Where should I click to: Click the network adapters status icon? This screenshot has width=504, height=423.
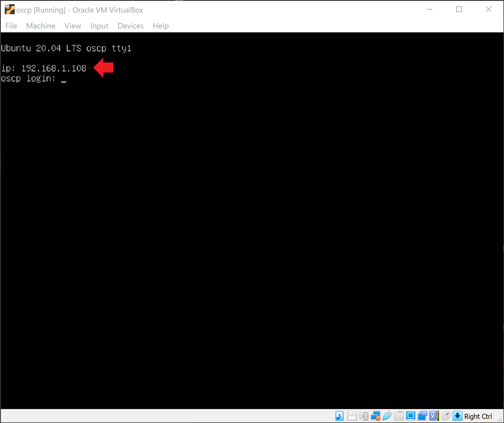376,416
